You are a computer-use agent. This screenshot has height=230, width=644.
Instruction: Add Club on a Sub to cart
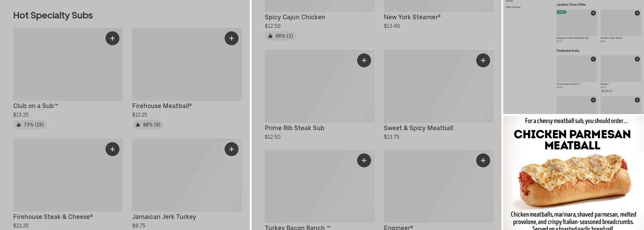[112, 38]
